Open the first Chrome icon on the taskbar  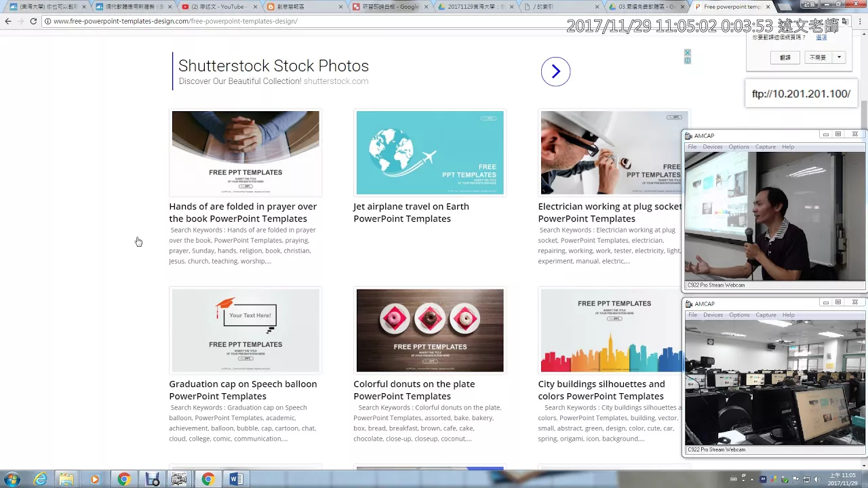(123, 479)
